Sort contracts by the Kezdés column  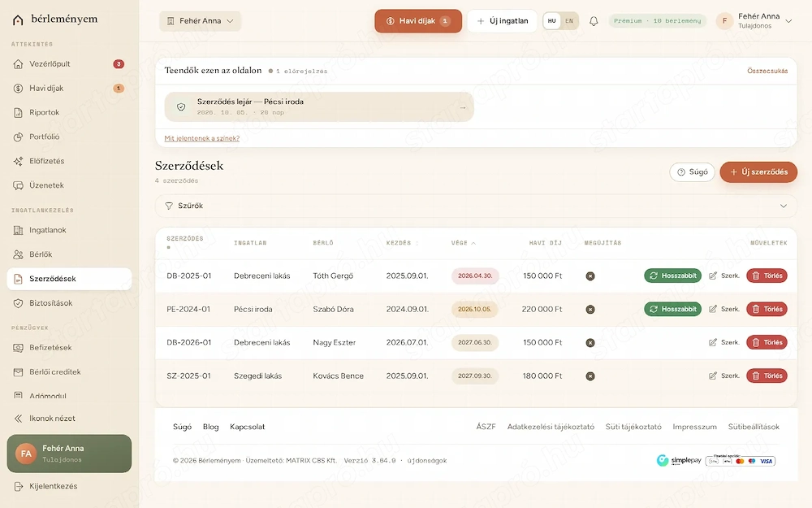[402, 242]
